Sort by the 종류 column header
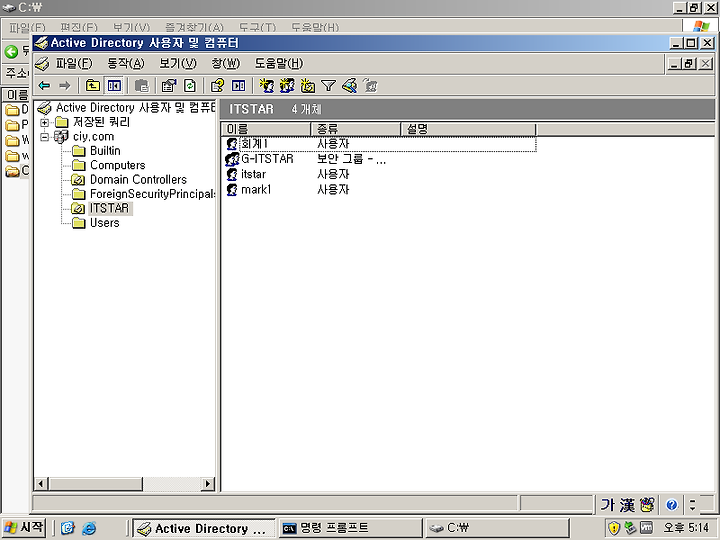The image size is (720, 540). (356, 129)
